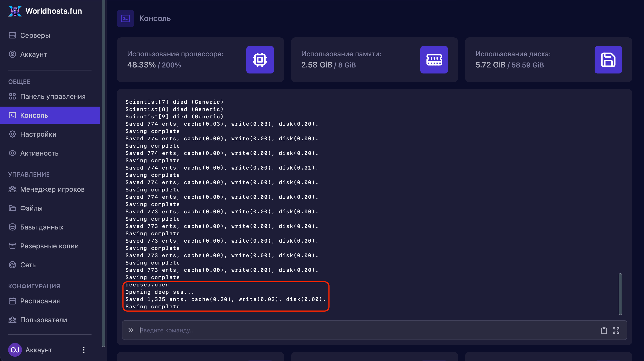Click the double-chevron command prompt icon
Image resolution: width=644 pixels, height=361 pixels.
tap(131, 330)
